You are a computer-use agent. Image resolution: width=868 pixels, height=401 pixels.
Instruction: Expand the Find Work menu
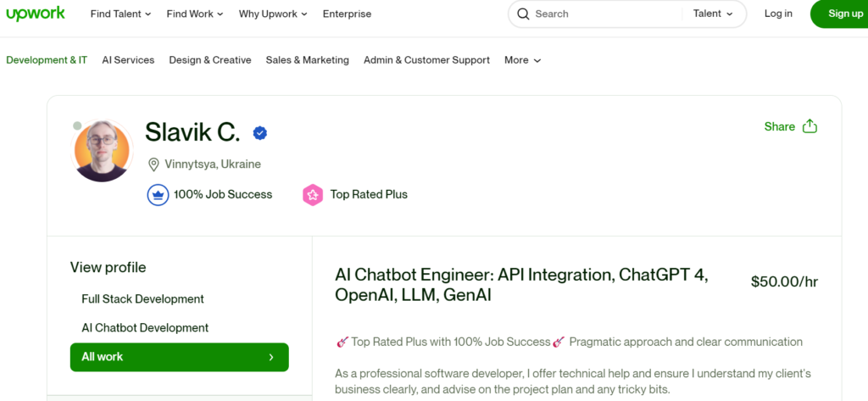pos(195,14)
